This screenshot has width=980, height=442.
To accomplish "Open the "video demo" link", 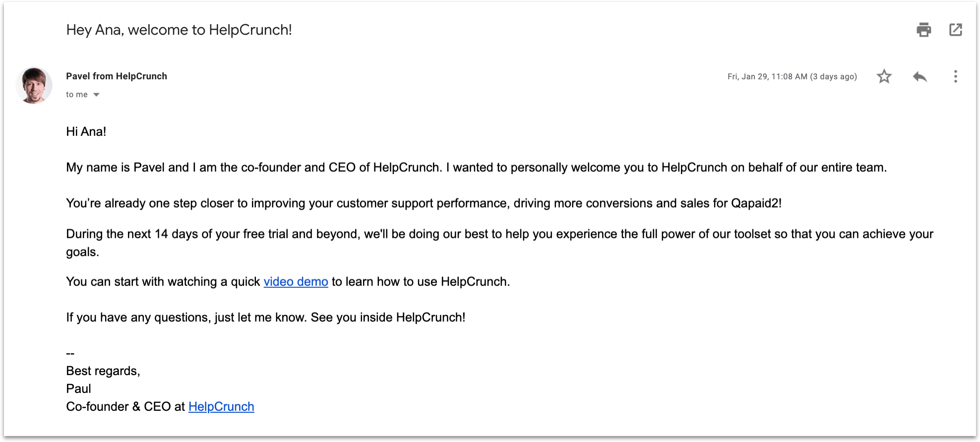I will pos(296,281).
